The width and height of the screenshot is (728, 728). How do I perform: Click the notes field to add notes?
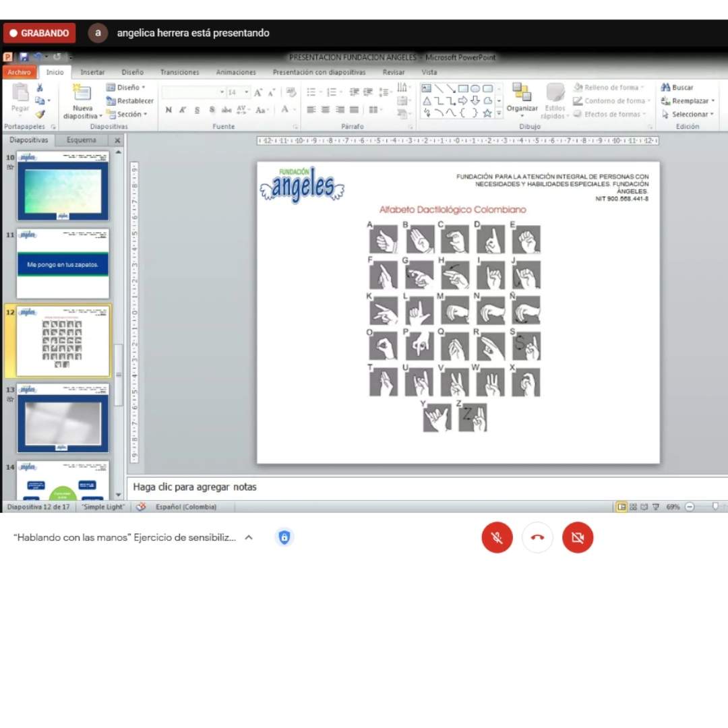pyautogui.click(x=427, y=487)
